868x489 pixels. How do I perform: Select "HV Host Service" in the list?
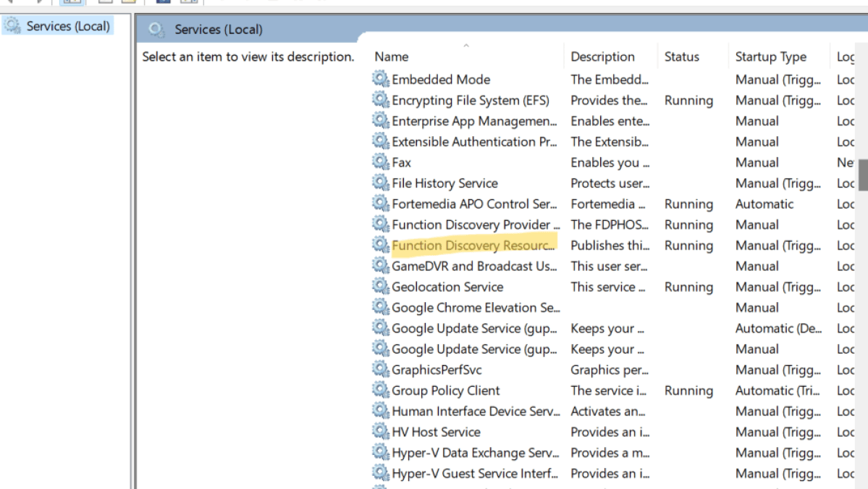(436, 432)
